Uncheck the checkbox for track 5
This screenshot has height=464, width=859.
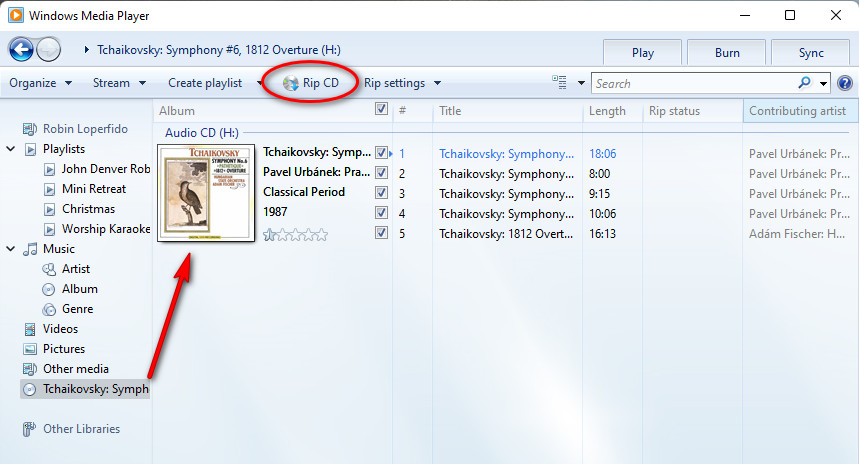point(381,233)
